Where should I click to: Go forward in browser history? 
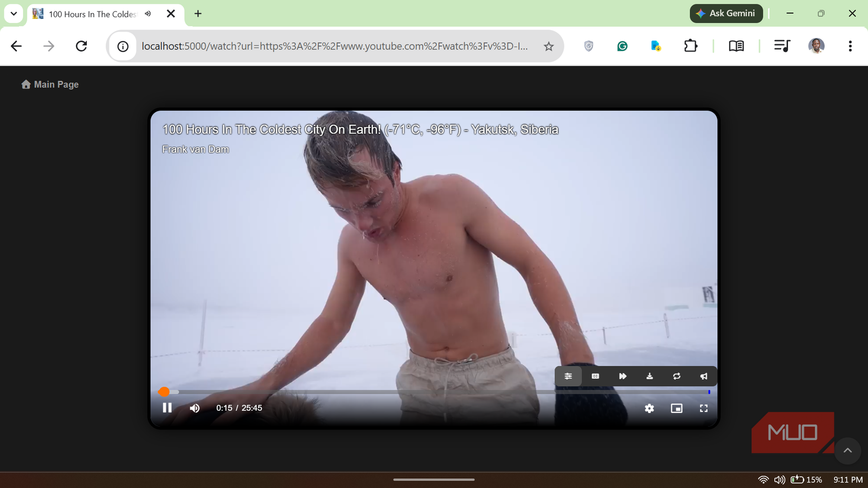coord(49,46)
